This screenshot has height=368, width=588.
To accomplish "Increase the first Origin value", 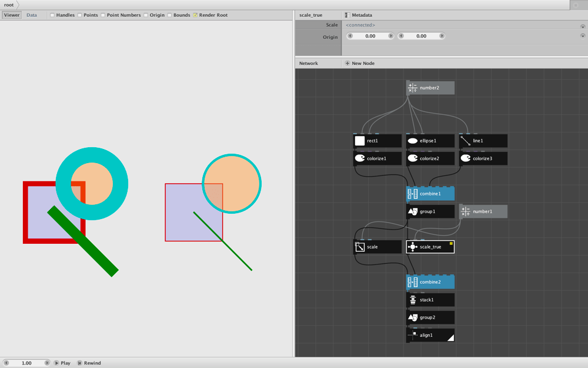I will tap(391, 36).
